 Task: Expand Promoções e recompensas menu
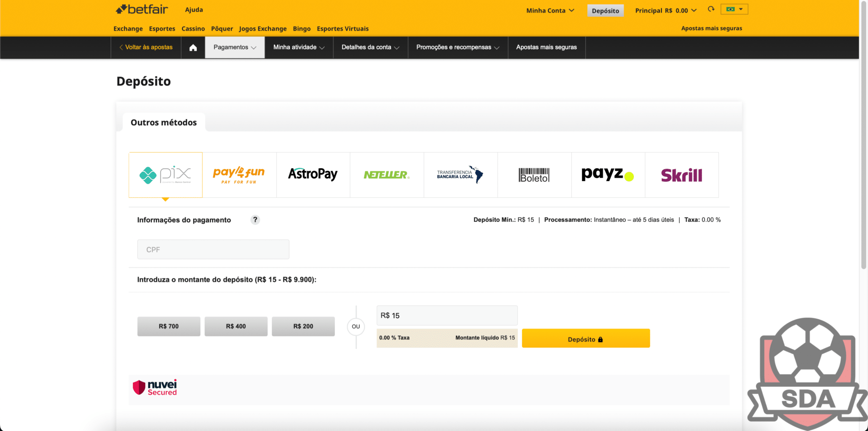point(458,47)
